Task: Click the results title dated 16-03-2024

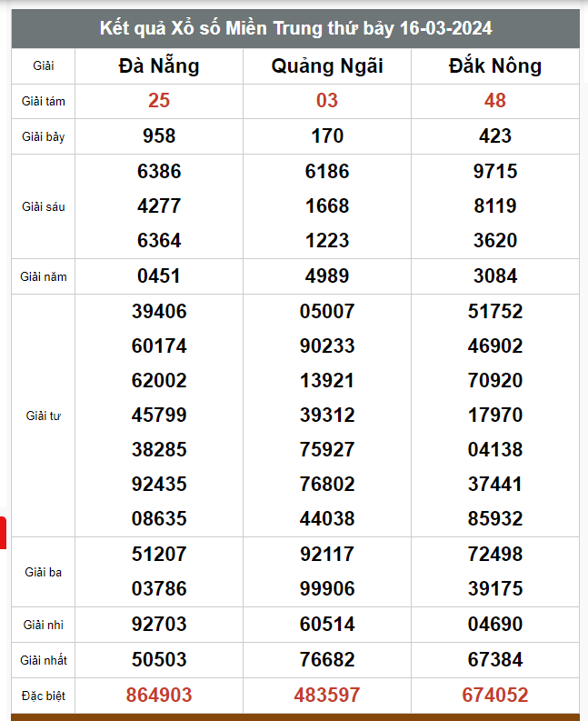Action: pos(295,29)
